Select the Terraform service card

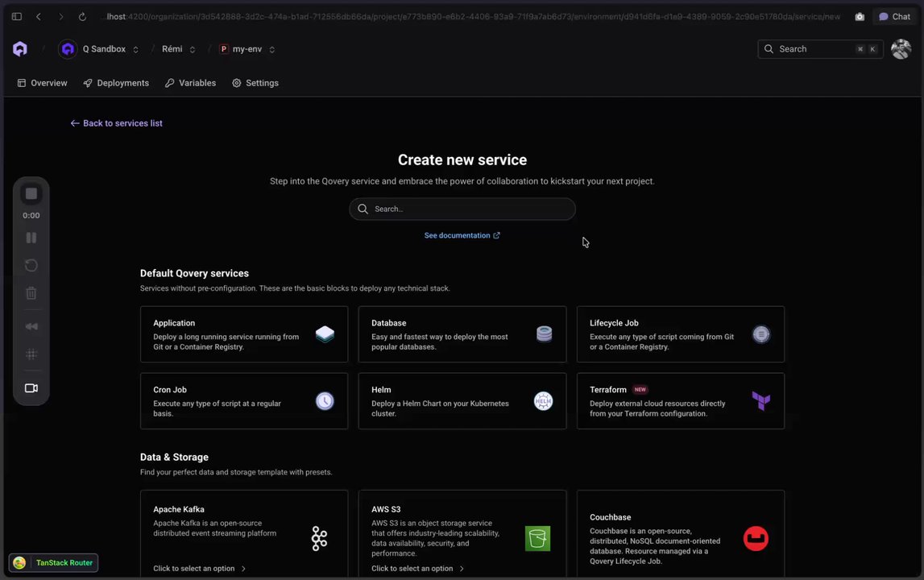click(681, 401)
